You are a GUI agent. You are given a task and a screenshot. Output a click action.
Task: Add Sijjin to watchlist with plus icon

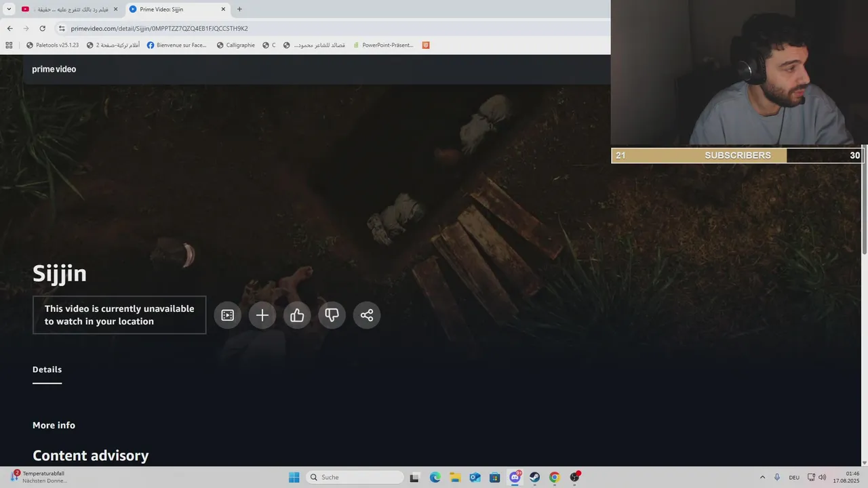click(262, 315)
